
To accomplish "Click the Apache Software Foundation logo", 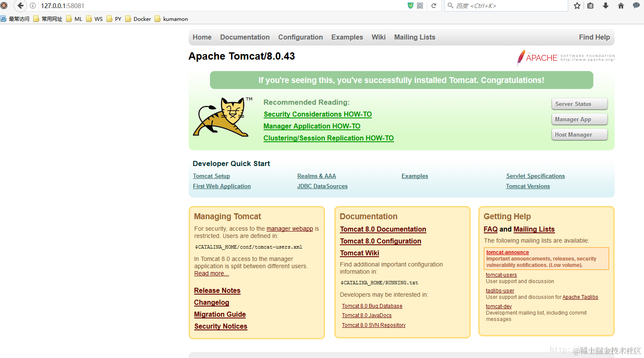I will pos(566,58).
